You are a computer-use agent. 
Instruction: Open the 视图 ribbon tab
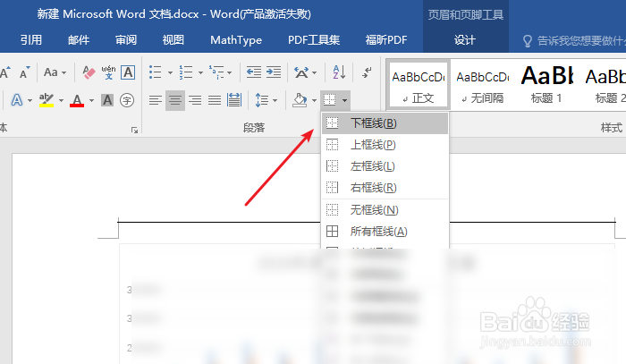pyautogui.click(x=173, y=40)
